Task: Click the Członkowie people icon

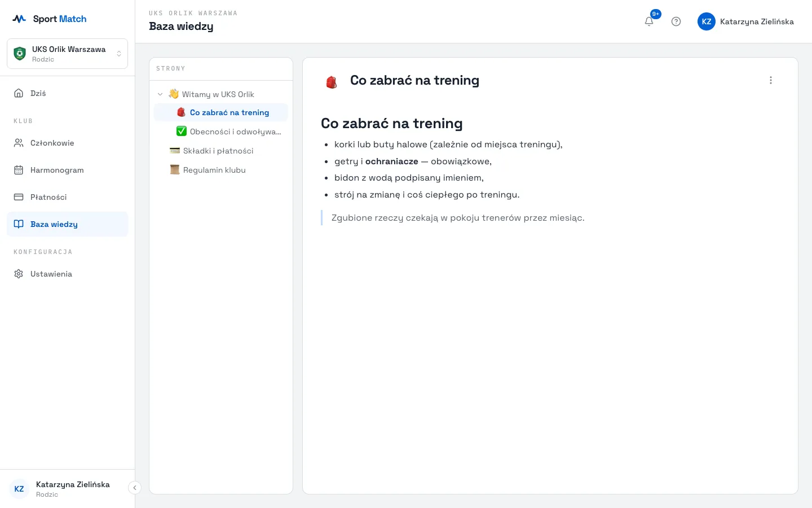Action: coord(19,143)
